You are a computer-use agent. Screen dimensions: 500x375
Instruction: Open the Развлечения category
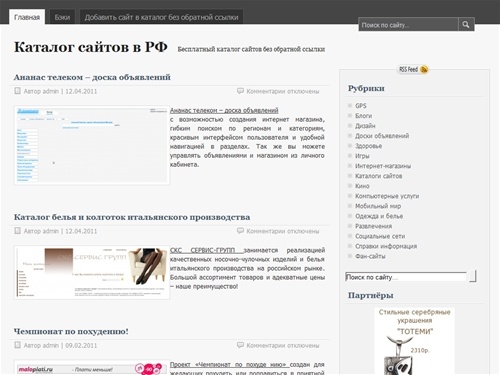pyautogui.click(x=373, y=226)
